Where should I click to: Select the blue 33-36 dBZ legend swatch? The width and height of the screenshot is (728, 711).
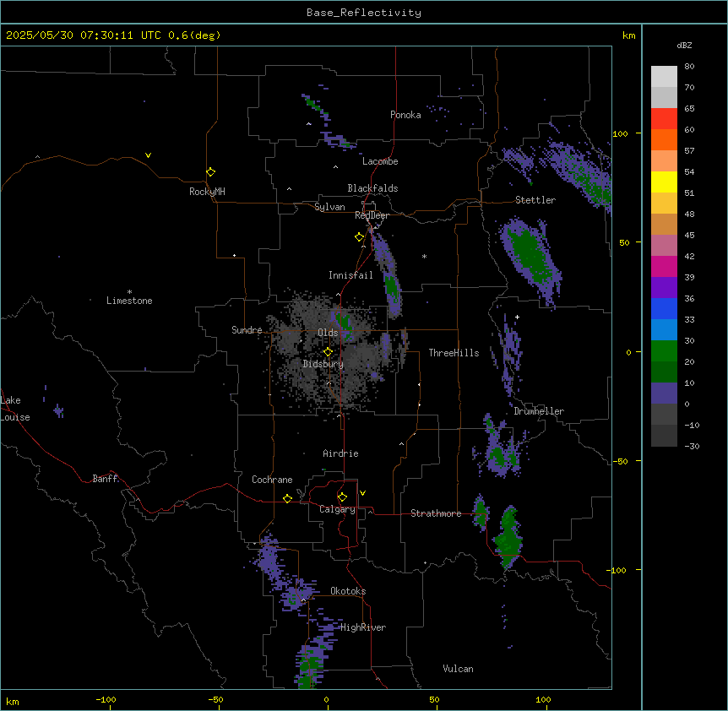click(x=664, y=308)
